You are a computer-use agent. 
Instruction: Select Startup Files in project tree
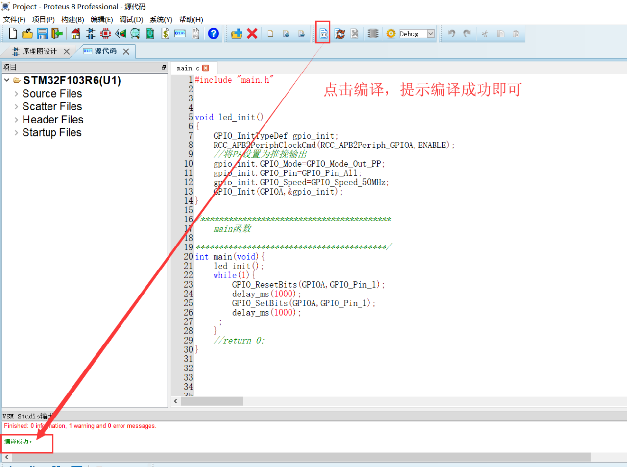(52, 133)
